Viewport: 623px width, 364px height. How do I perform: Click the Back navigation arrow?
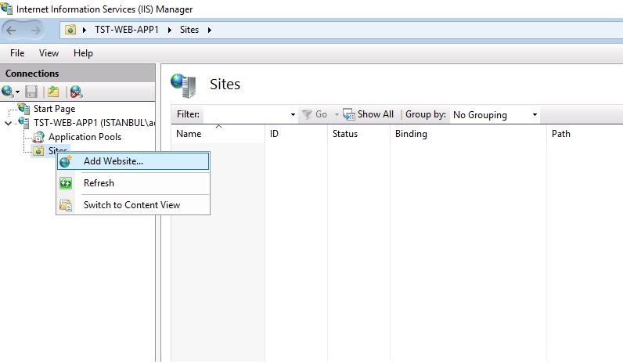(x=11, y=31)
